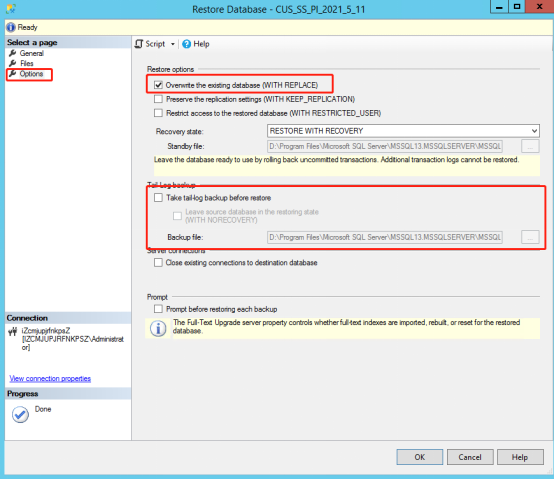This screenshot has height=480, width=554.
Task: Expand the Script dropdown arrow
Action: pyautogui.click(x=173, y=44)
